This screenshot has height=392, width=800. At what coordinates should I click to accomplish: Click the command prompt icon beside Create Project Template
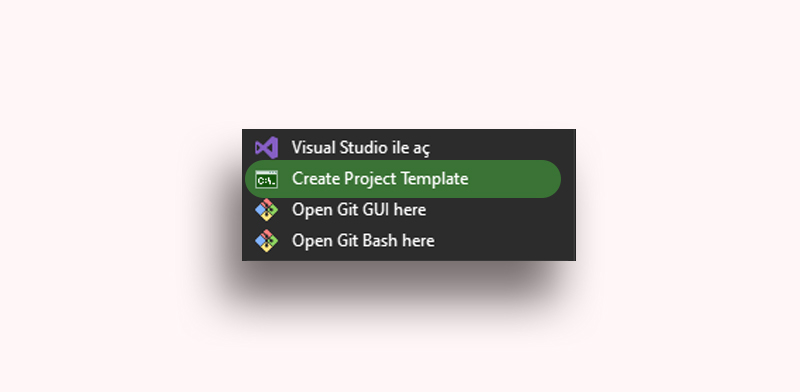click(266, 179)
